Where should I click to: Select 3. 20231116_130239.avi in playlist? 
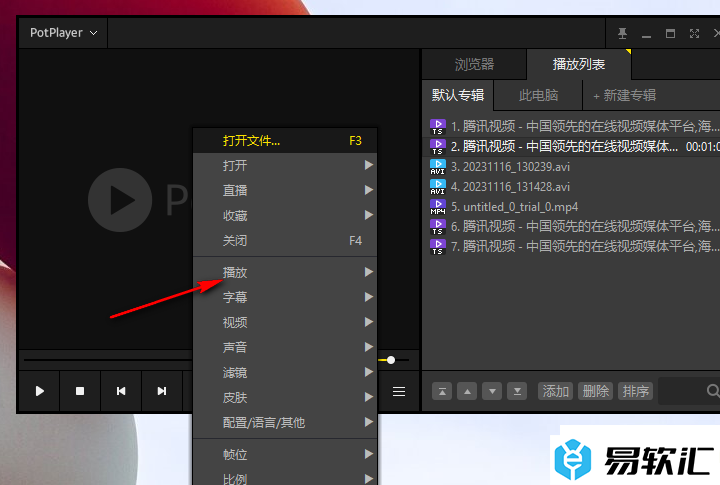(x=571, y=167)
